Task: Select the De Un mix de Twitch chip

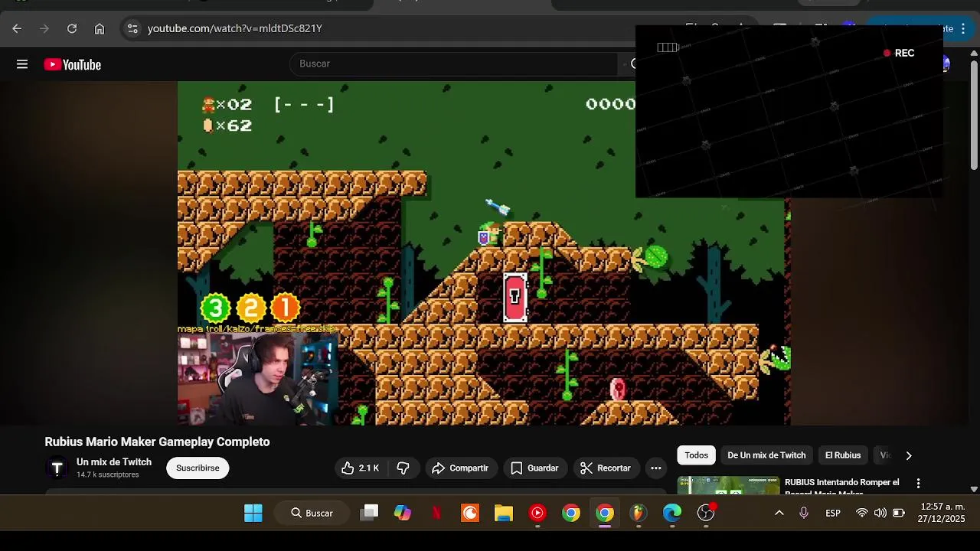Action: pyautogui.click(x=766, y=455)
